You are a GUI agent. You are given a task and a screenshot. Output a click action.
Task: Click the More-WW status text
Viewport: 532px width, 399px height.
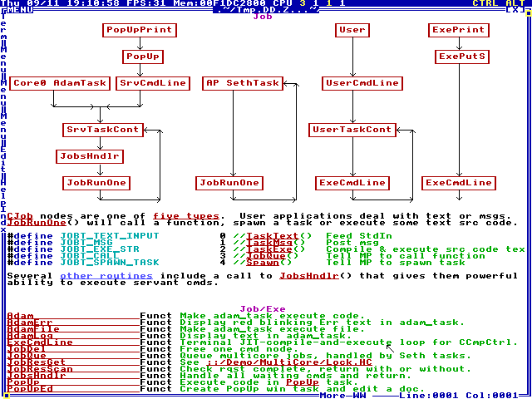tap(342, 396)
